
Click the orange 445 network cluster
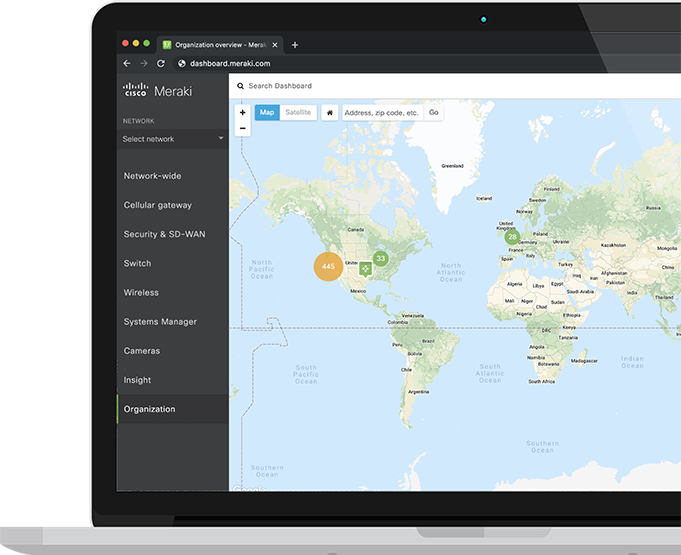(x=328, y=266)
